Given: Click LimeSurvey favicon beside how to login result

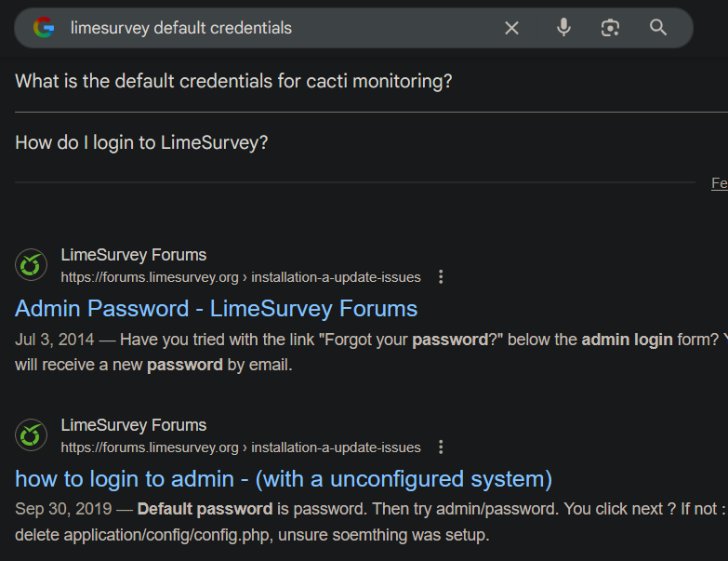Looking at the screenshot, I should point(31,435).
